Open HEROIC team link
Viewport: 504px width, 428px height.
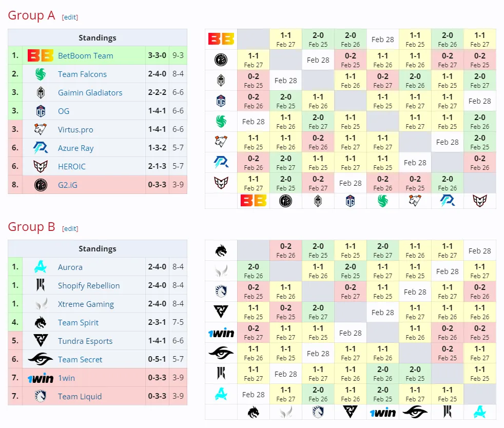pos(72,166)
